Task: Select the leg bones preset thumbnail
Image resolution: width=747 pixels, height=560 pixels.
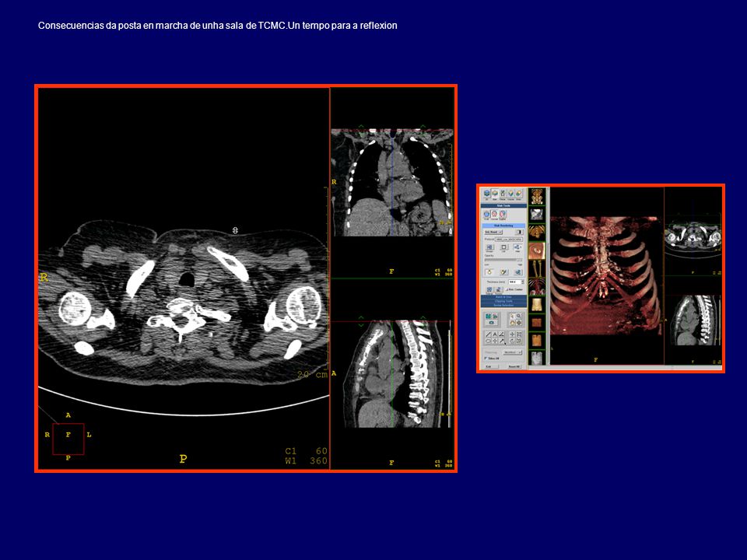Action: [537, 269]
